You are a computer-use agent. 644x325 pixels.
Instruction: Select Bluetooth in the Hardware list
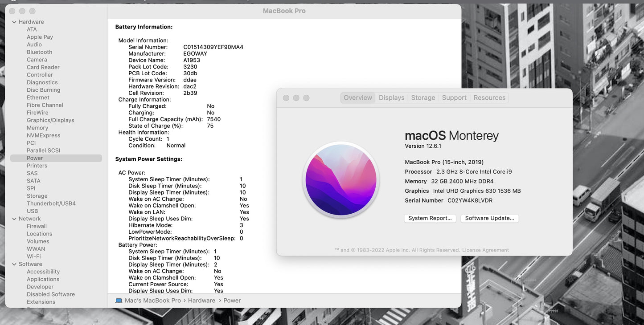pyautogui.click(x=39, y=52)
